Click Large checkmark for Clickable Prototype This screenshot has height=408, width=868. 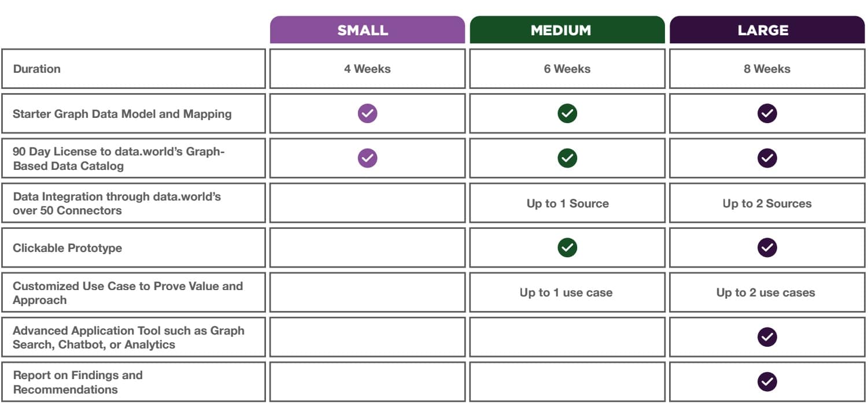[x=767, y=247]
